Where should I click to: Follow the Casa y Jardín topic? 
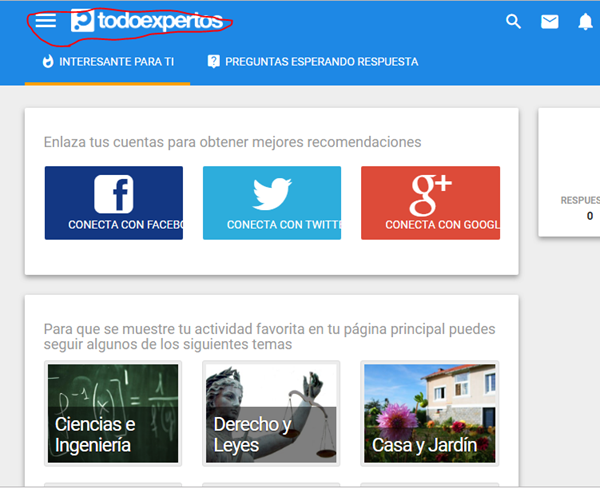(x=430, y=413)
